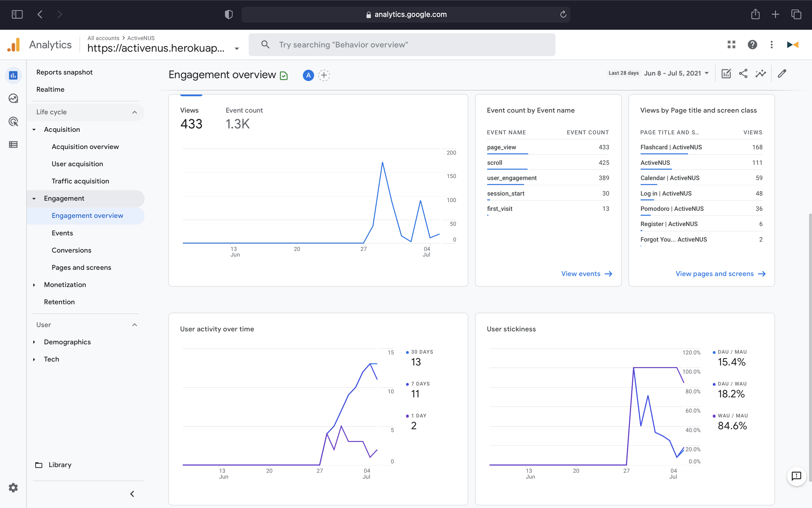Open Admin settings gear
This screenshot has height=508, width=812.
(x=13, y=487)
